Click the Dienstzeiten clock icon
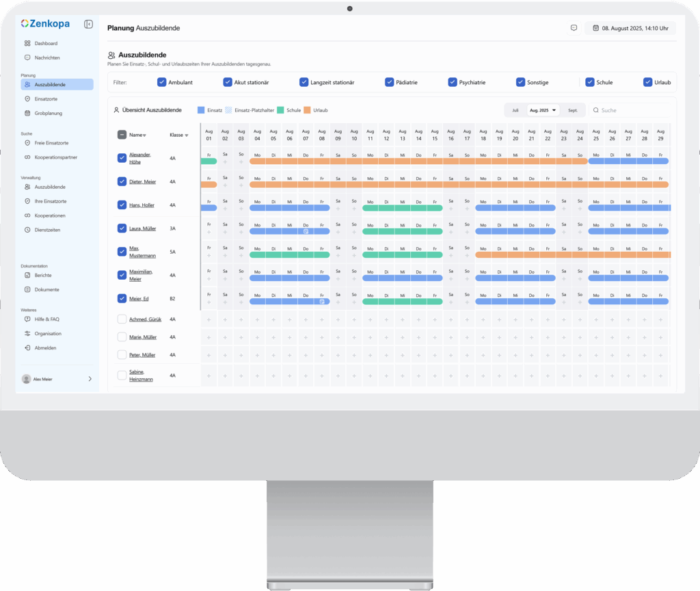 27,230
